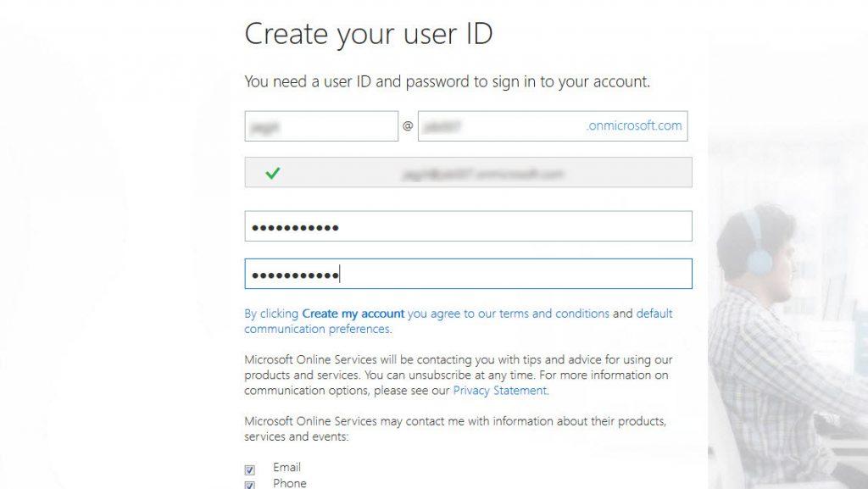Click the Create your user ID heading
The width and height of the screenshot is (868, 489).
(x=371, y=34)
